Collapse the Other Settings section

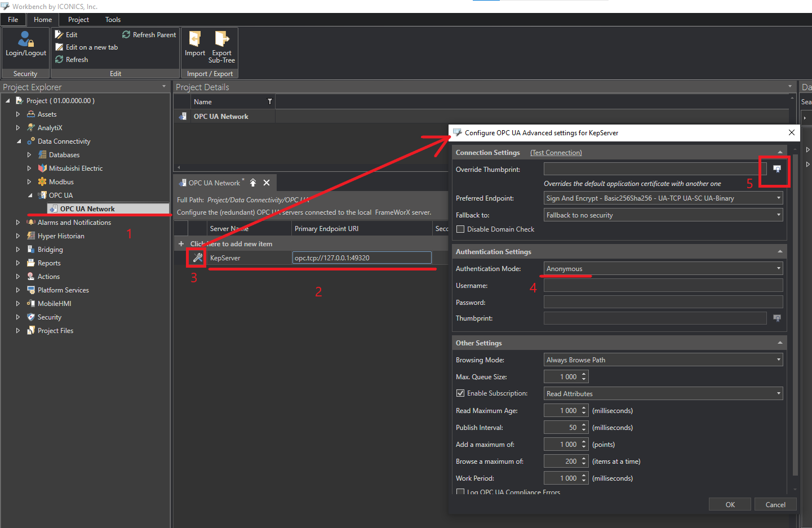pos(780,343)
